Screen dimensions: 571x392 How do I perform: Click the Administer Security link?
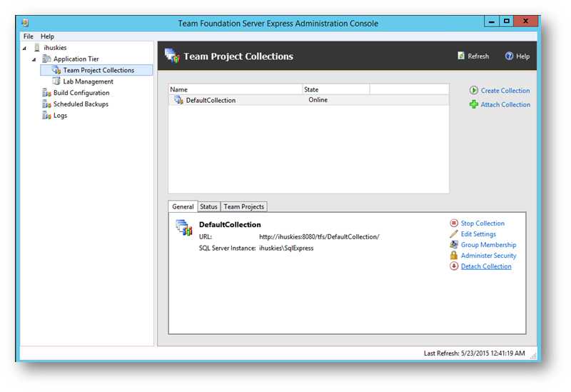488,256
